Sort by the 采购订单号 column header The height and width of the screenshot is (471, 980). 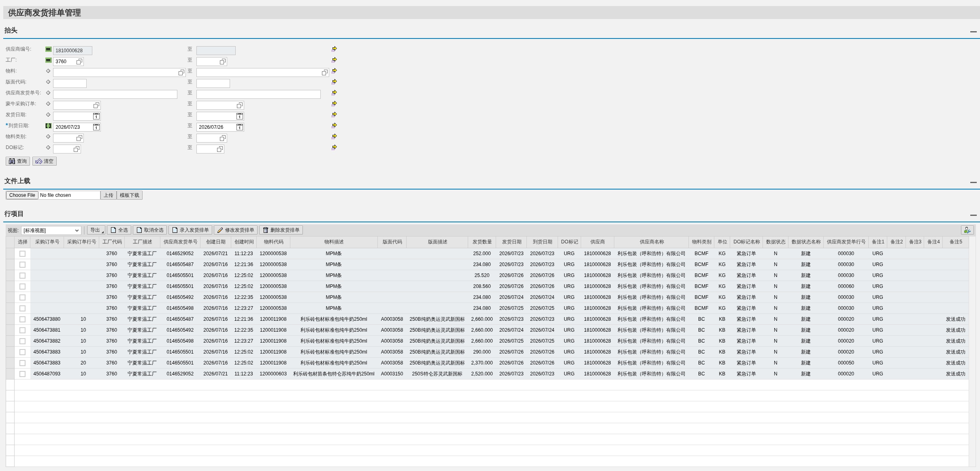click(47, 242)
